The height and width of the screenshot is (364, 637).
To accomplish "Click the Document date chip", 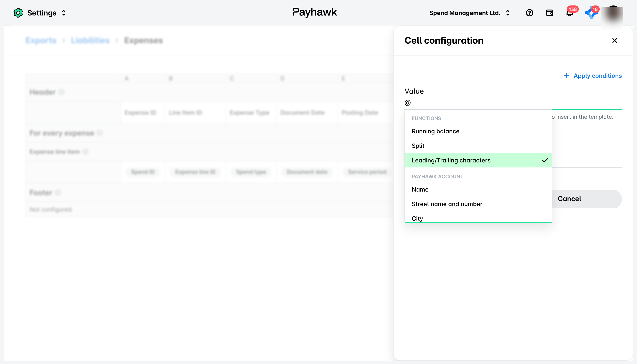I will click(x=307, y=172).
